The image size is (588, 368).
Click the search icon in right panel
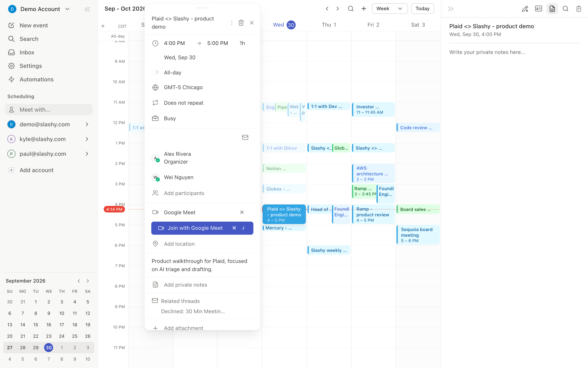click(x=565, y=9)
